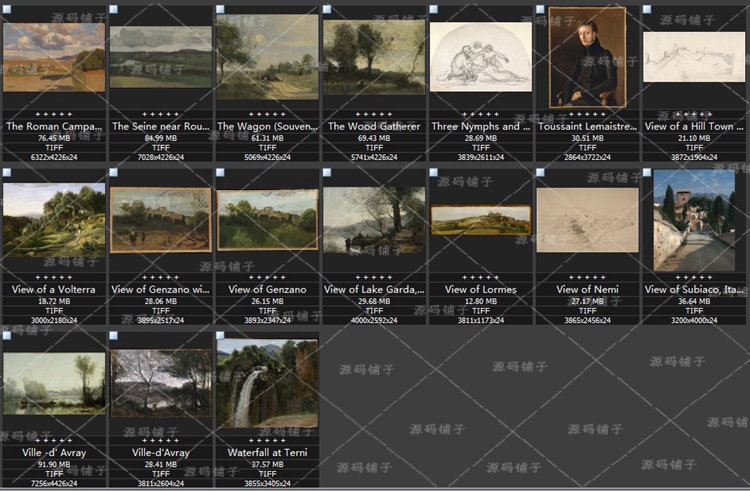Tick the checkbox on The Seine near Rouen item
The image size is (750, 491).
point(113,9)
